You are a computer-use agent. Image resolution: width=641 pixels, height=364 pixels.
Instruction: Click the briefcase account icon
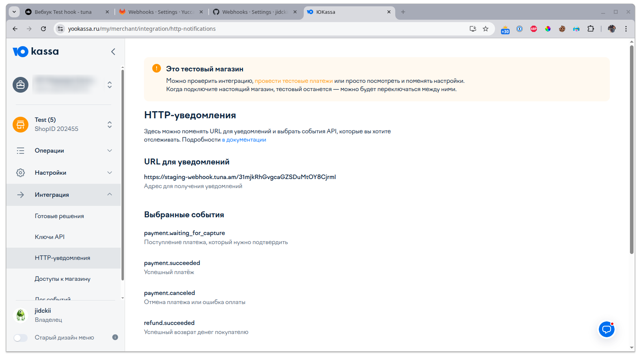tap(21, 85)
